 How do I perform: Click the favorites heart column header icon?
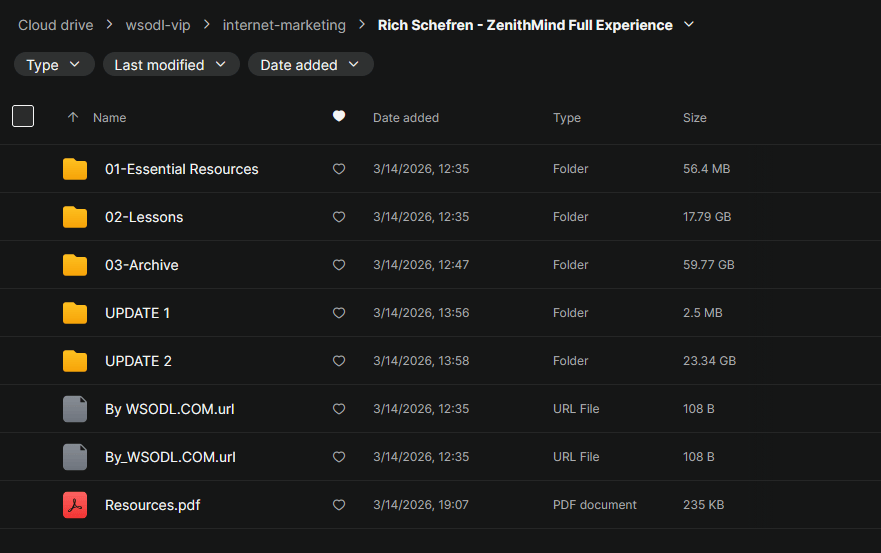(339, 117)
